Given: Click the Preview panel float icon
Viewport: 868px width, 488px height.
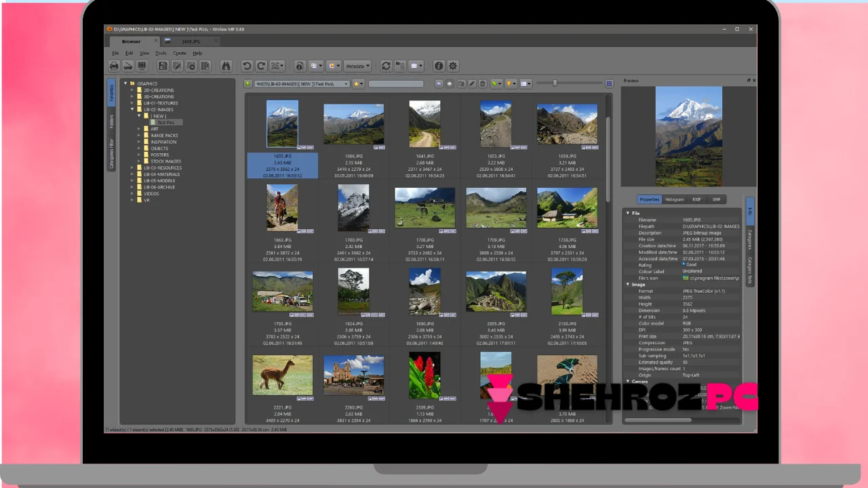Looking at the screenshot, I should (749, 81).
